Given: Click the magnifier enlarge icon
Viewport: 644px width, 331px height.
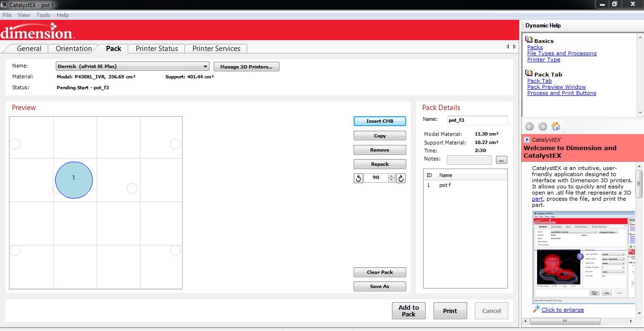Looking at the screenshot, I should (536, 309).
